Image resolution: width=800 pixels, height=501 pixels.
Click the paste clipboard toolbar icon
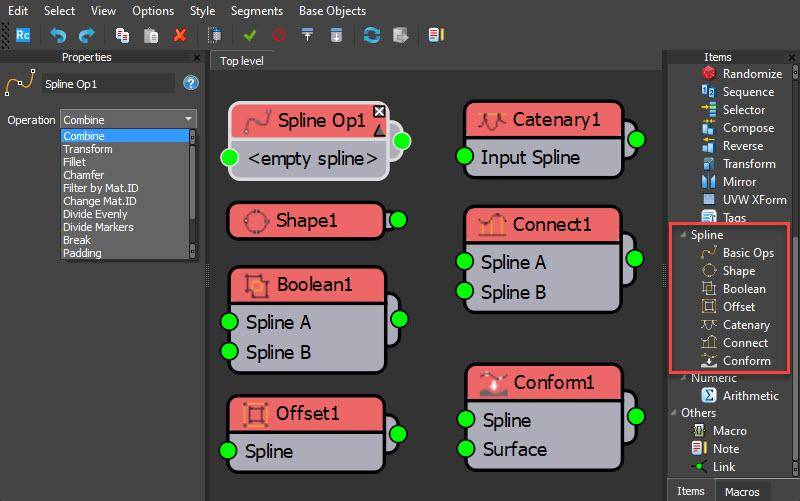tap(151, 35)
